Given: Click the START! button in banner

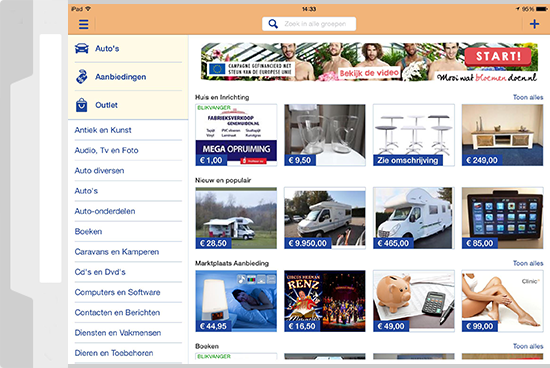Looking at the screenshot, I should point(498,56).
